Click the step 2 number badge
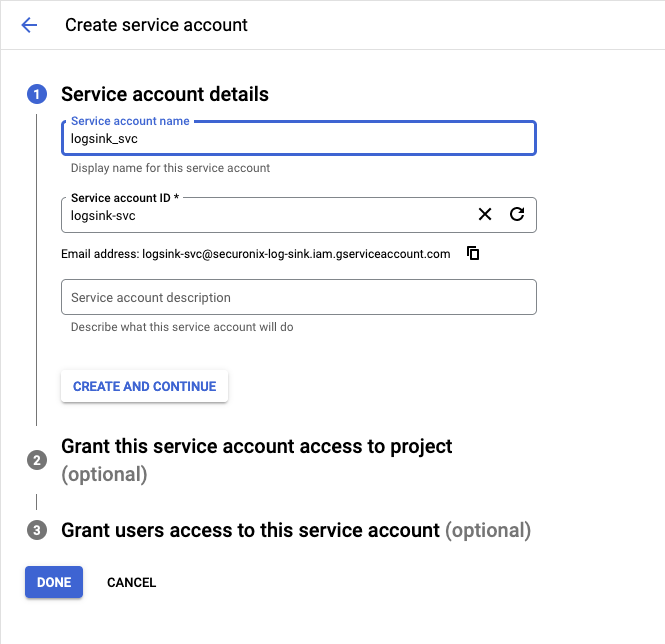This screenshot has height=644, width=665. 37,460
